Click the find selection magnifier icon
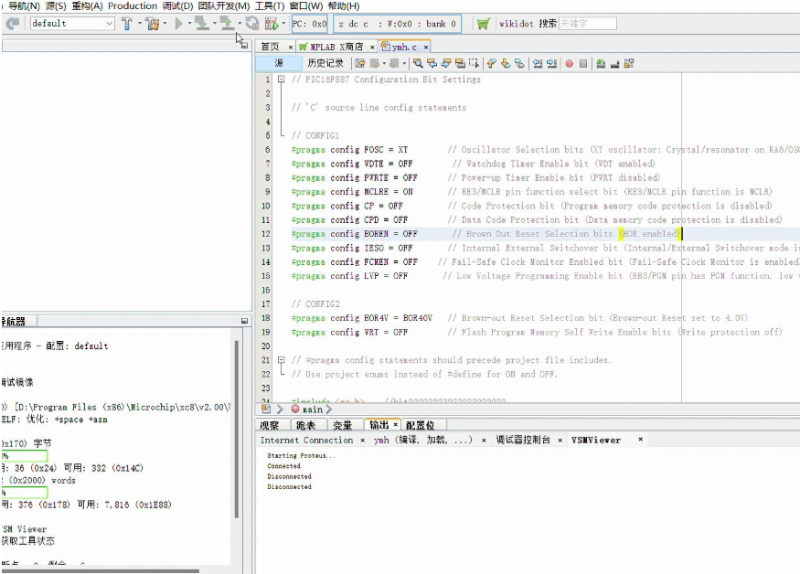The width and height of the screenshot is (800, 574). click(417, 63)
